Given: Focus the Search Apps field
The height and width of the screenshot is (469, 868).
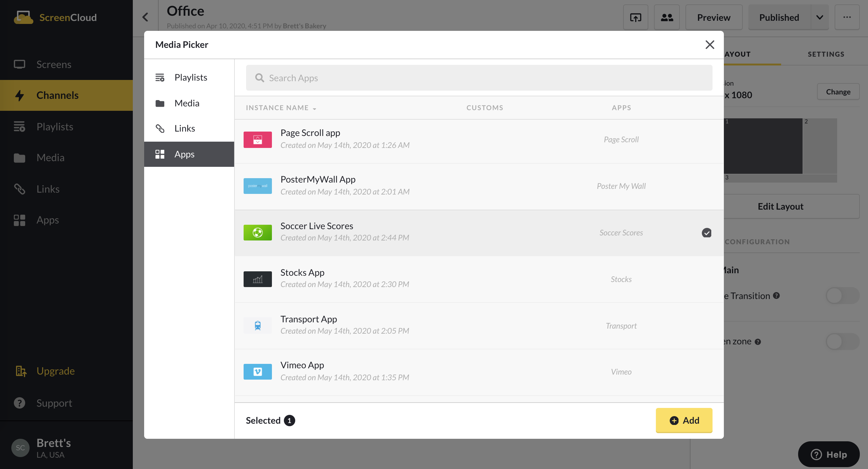Looking at the screenshot, I should coord(478,78).
